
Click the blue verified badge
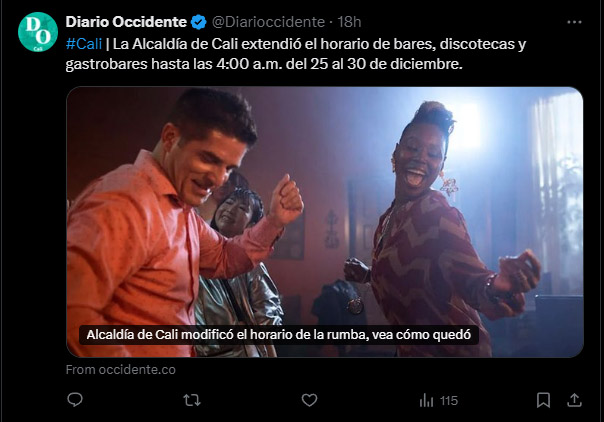(x=199, y=22)
